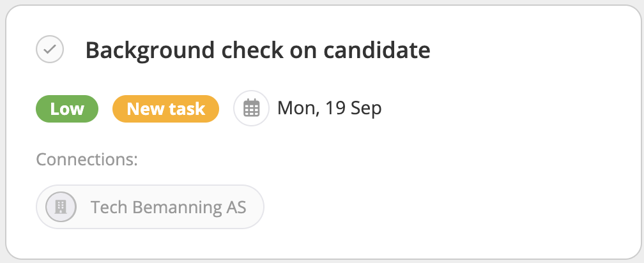
Task: Click the building icon in the connection chip
Action: click(61, 207)
